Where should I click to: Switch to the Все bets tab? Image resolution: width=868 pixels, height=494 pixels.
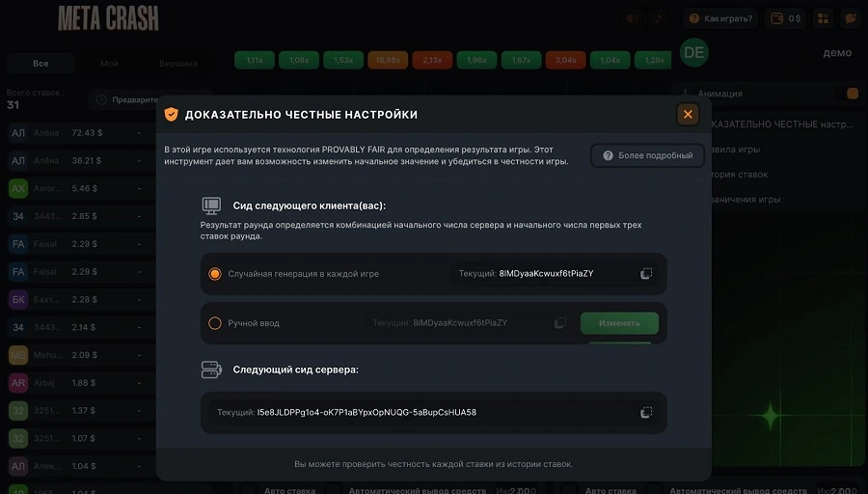(41, 63)
